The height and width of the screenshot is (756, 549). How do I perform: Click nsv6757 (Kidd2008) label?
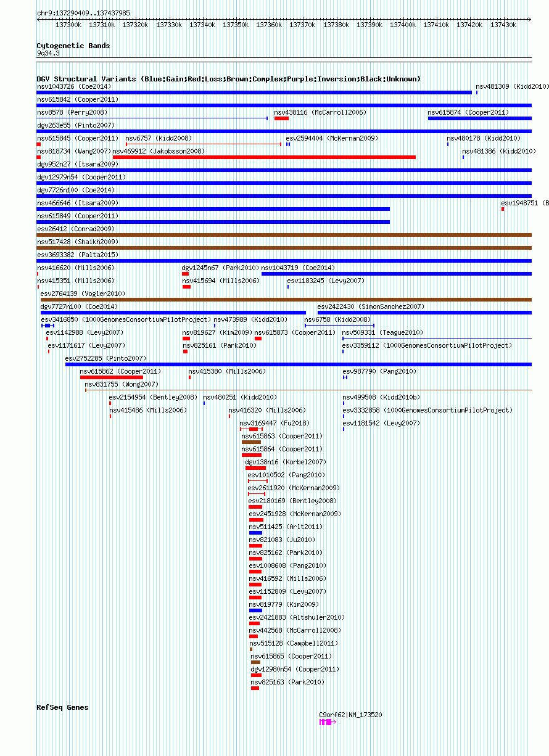(159, 138)
